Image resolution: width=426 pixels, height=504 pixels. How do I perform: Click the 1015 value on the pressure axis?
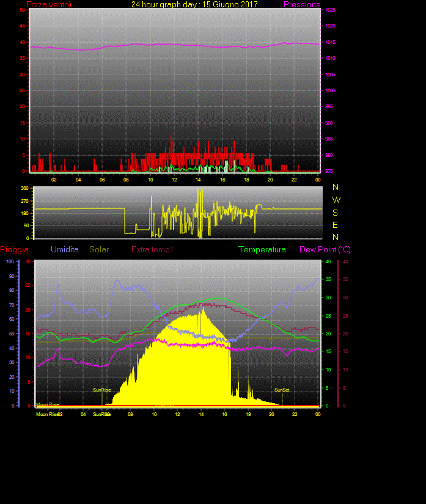pos(330,42)
